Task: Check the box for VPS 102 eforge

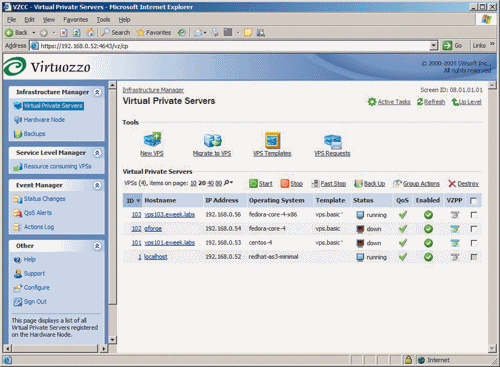Action: [473, 229]
